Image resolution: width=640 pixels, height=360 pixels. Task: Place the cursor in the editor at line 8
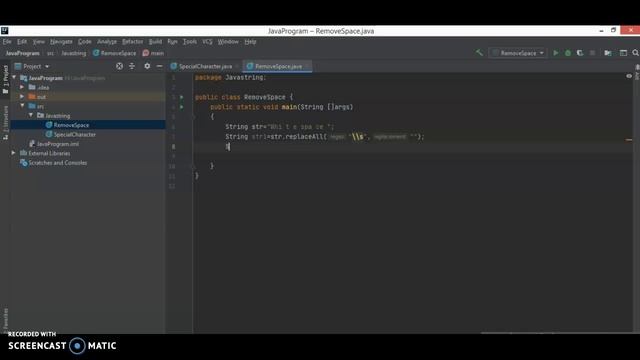click(412, 147)
